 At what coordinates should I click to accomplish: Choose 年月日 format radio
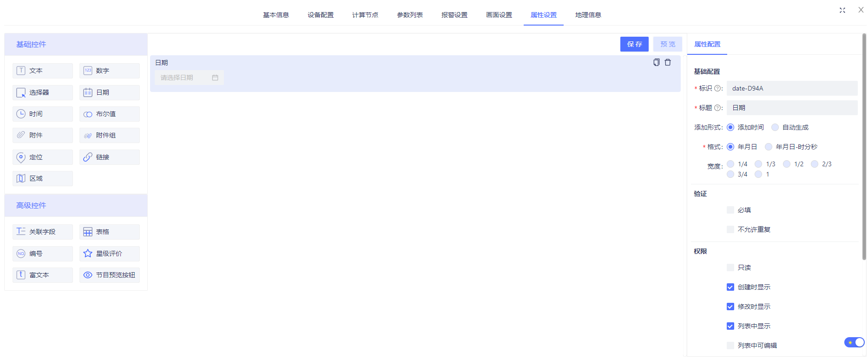click(730, 147)
